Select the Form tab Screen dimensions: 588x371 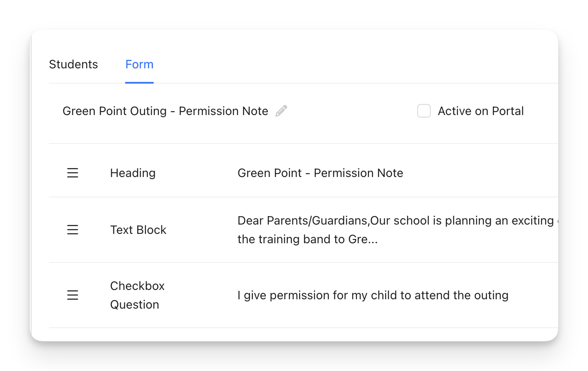click(x=139, y=64)
